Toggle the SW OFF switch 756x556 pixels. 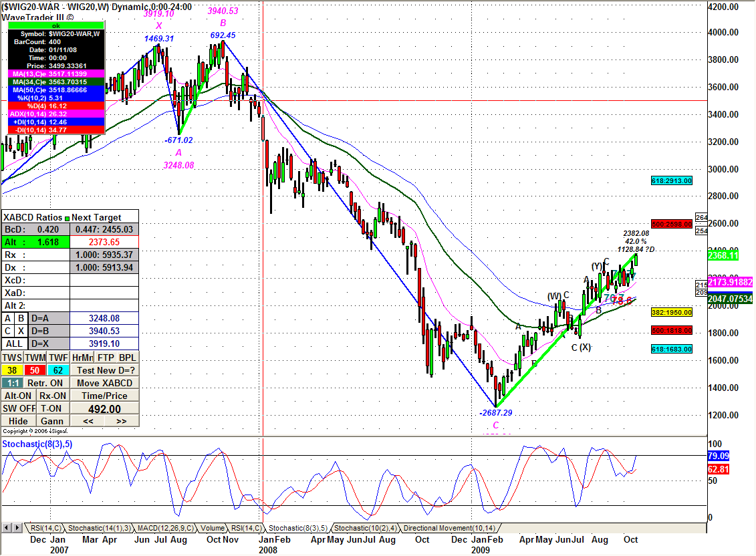[18, 408]
